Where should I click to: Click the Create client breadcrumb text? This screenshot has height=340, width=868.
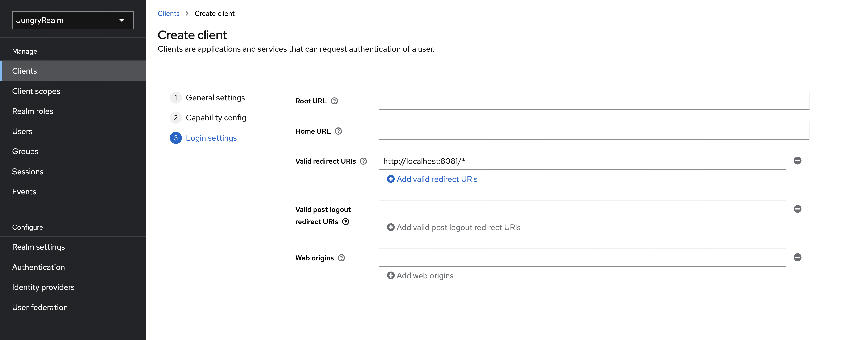click(x=214, y=14)
